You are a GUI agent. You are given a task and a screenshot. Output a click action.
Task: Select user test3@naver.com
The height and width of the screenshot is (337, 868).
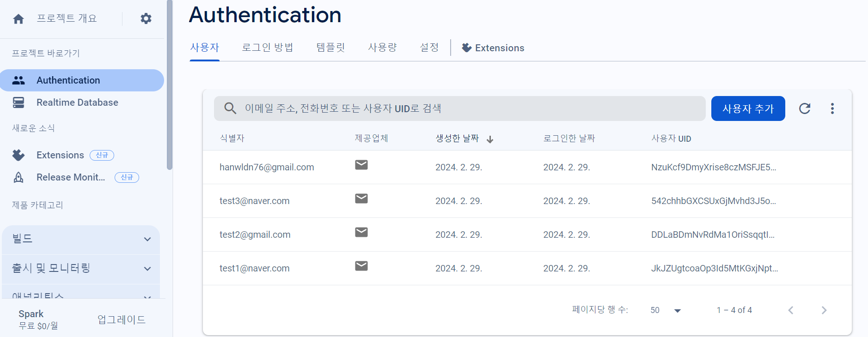point(255,201)
